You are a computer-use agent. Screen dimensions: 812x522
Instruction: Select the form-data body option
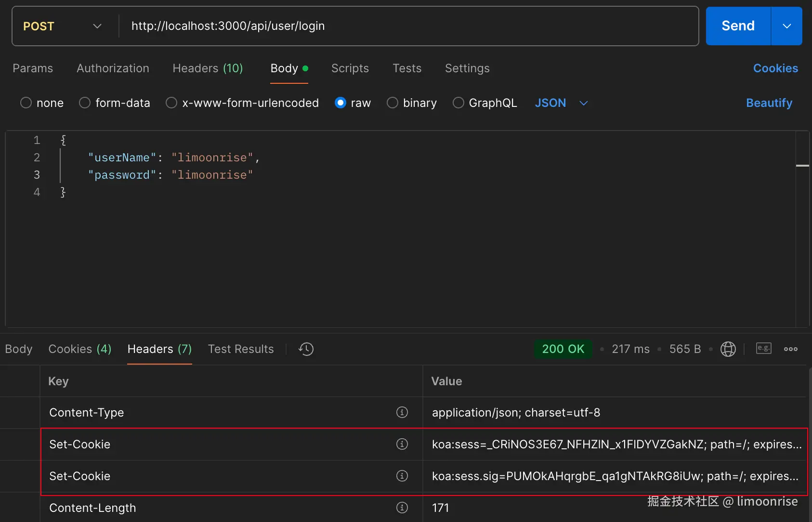point(85,103)
